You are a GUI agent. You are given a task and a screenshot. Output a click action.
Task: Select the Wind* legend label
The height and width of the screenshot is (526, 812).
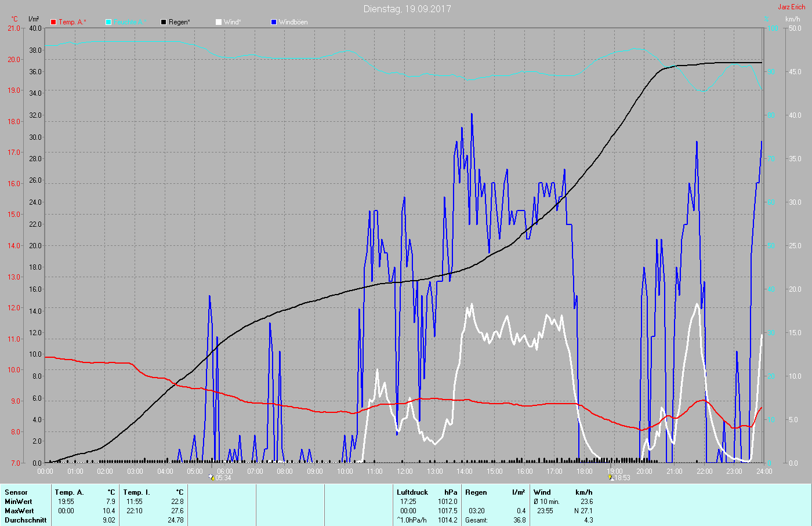[x=233, y=22]
